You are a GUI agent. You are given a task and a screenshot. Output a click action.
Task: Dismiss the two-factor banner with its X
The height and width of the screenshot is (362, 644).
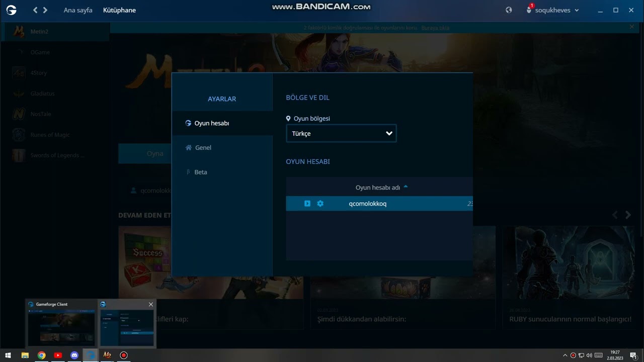click(632, 27)
